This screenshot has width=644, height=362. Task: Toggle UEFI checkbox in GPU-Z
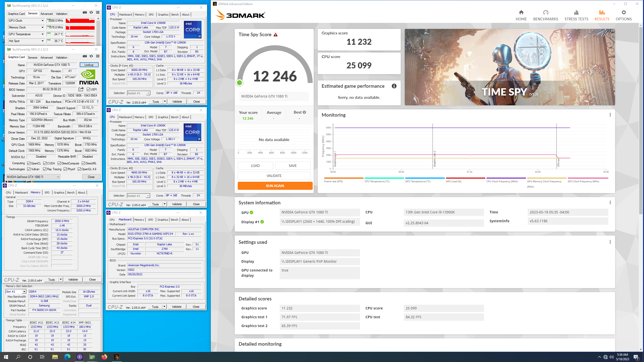89,89
